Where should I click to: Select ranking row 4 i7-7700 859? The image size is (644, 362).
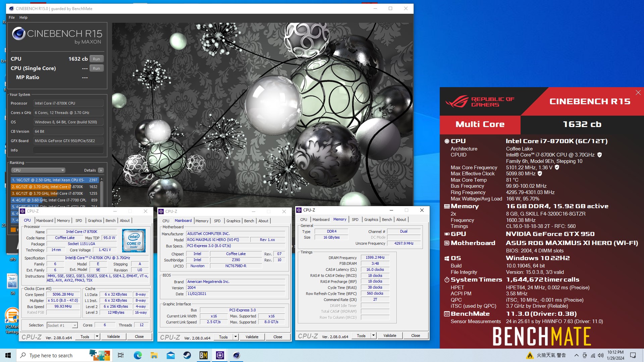55,200
